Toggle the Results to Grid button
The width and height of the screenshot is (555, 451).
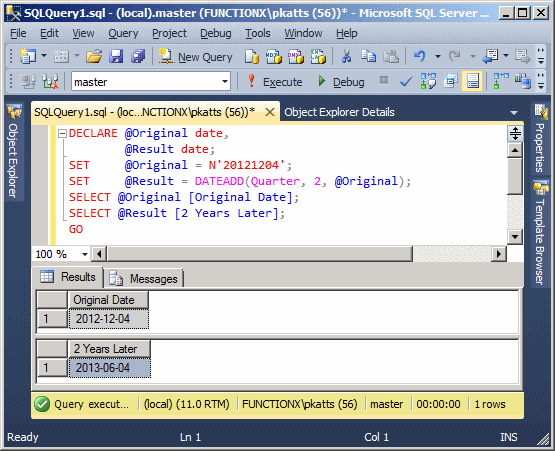point(472,81)
